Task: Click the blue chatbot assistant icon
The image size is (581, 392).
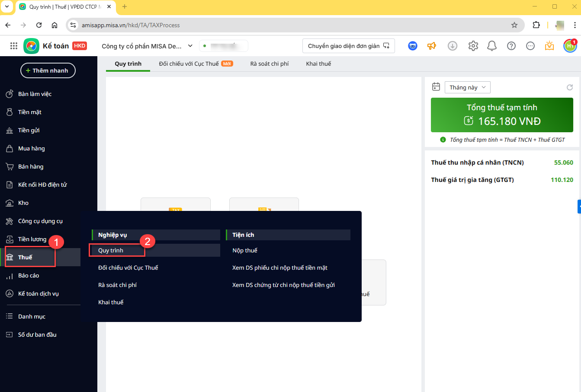Action: [413, 46]
